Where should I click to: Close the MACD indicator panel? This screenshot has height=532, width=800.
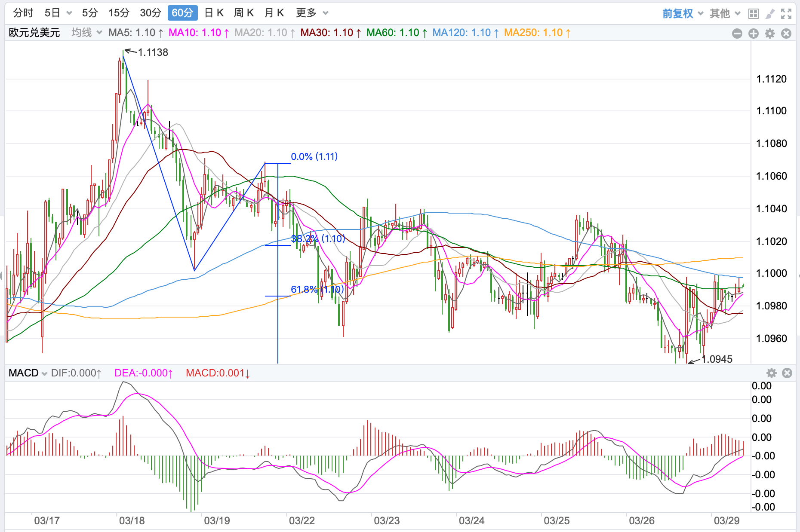[787, 373]
